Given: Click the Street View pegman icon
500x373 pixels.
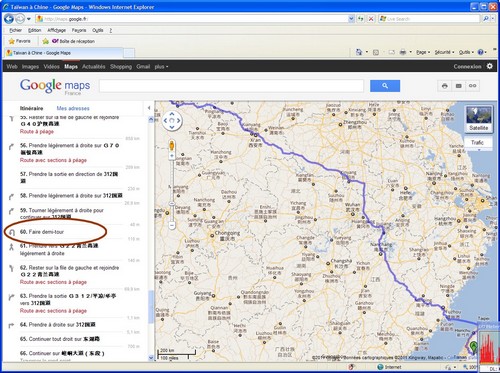Looking at the screenshot, I should [x=172, y=146].
